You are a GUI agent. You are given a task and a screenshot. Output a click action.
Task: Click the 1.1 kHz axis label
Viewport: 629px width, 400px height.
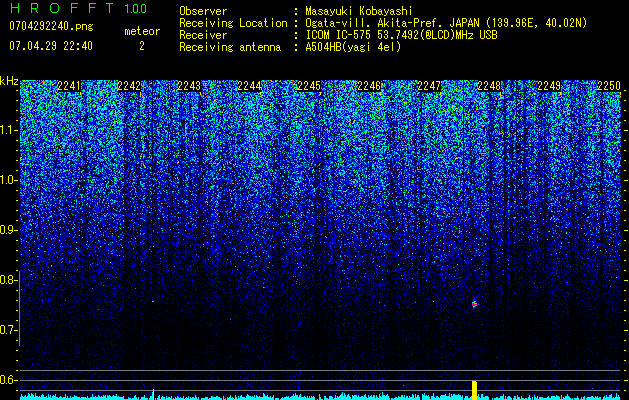tap(8, 130)
